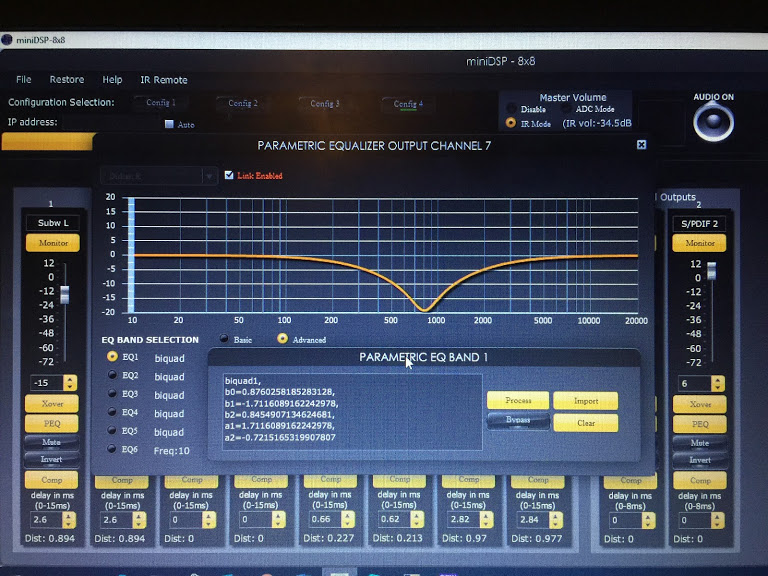Click the Monitor button on Subw L
The image size is (768, 576).
pos(53,243)
